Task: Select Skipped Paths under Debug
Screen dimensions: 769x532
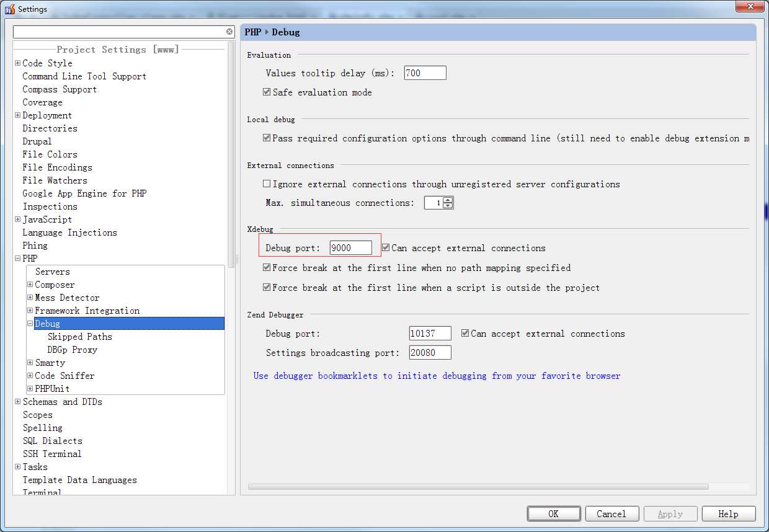Action: (x=79, y=336)
